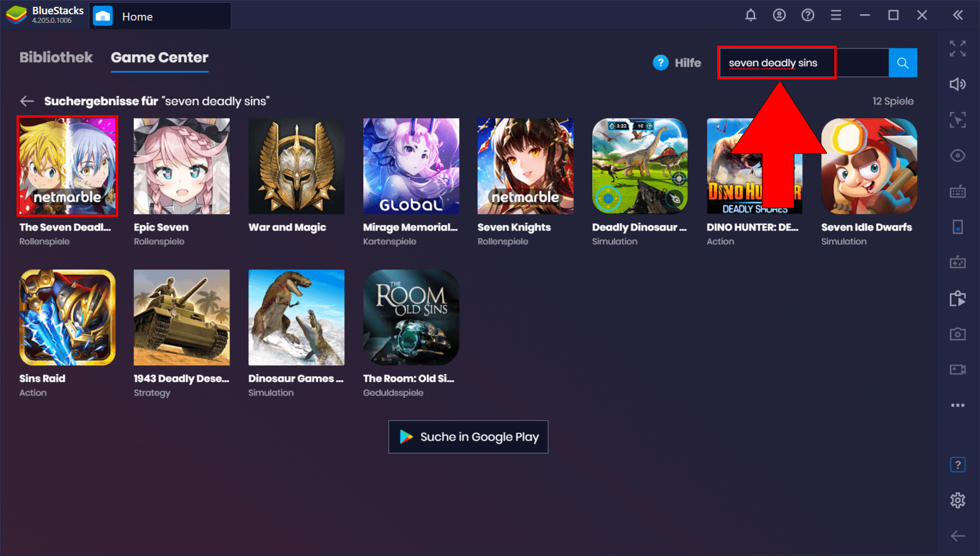Open the account profile icon

pos(779,15)
